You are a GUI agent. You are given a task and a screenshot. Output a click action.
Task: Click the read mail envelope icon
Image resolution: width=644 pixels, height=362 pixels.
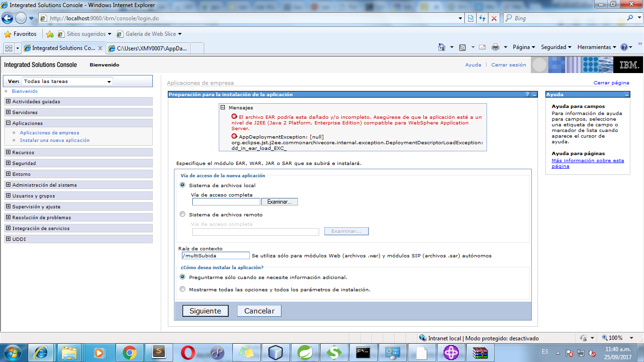pos(482,47)
